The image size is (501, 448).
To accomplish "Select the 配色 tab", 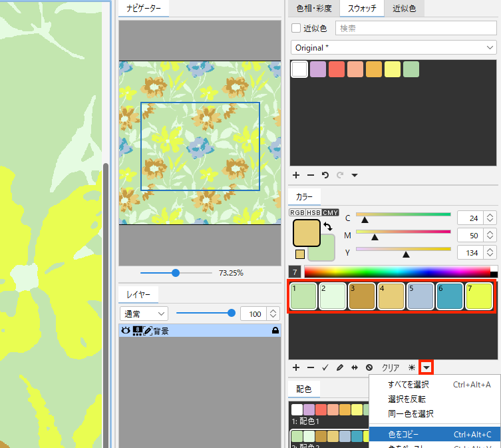I will (304, 389).
